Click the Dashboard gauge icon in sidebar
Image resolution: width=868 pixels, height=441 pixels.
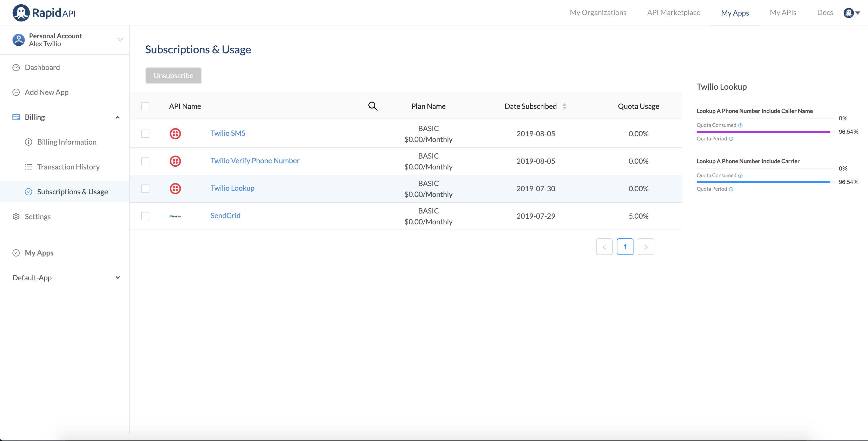pyautogui.click(x=16, y=67)
